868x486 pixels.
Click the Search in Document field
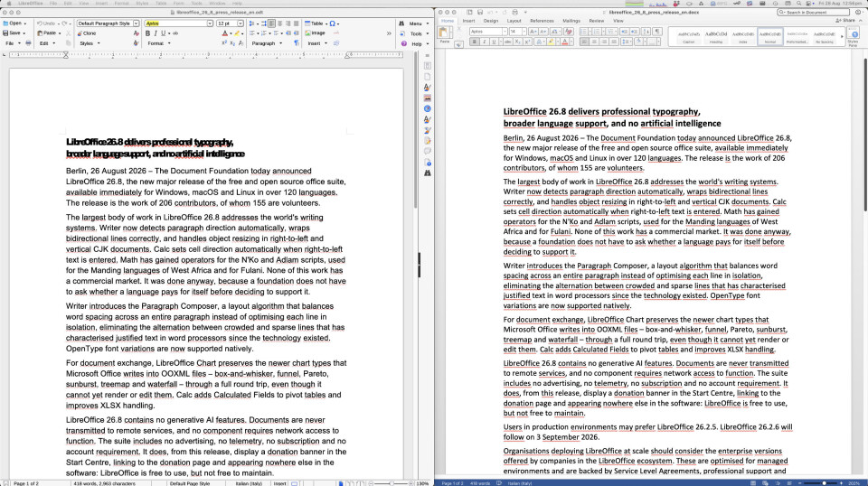813,12
